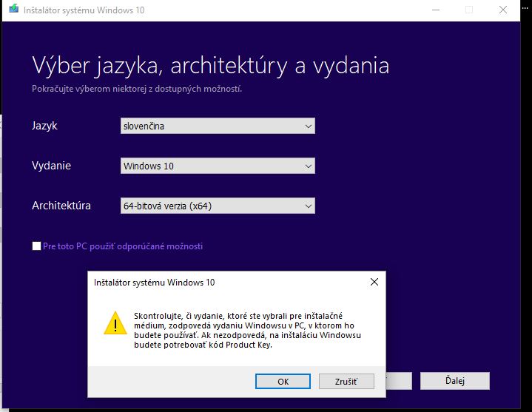Screen dimensions: 532x412
Task: Confirm the warning with OK
Action: pos(283,382)
